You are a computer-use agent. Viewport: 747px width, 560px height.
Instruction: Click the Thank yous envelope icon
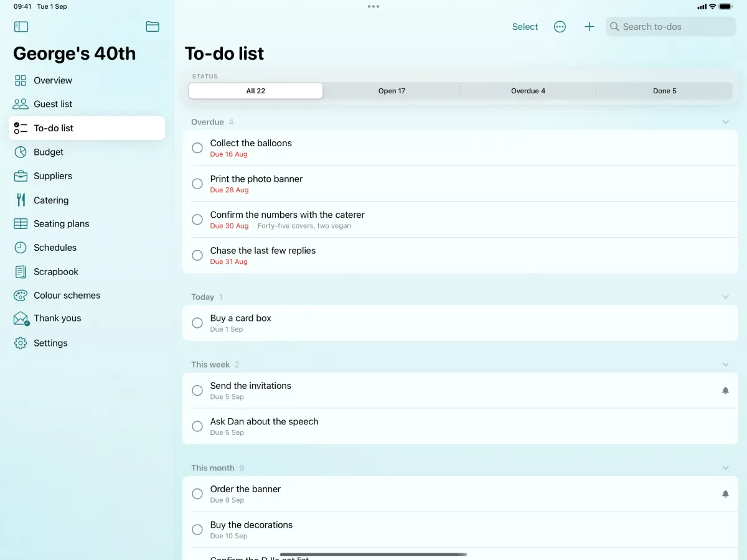(21, 319)
